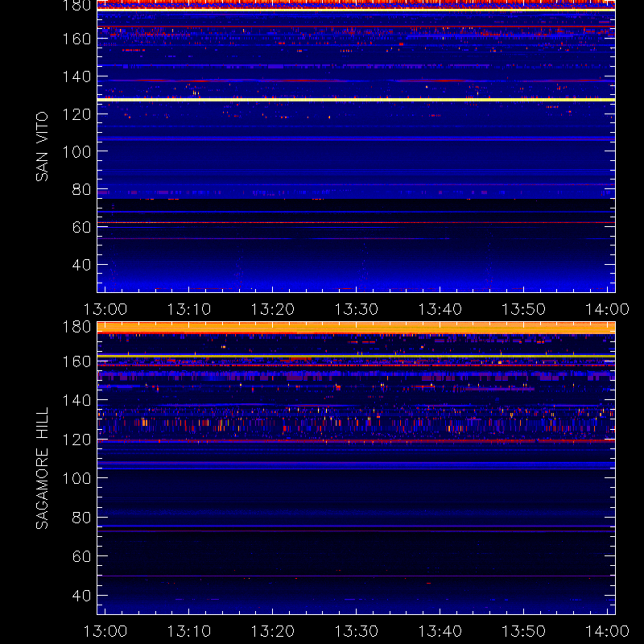
Task: Click 13:20 time label under San Vito plot
Action: pos(273,309)
